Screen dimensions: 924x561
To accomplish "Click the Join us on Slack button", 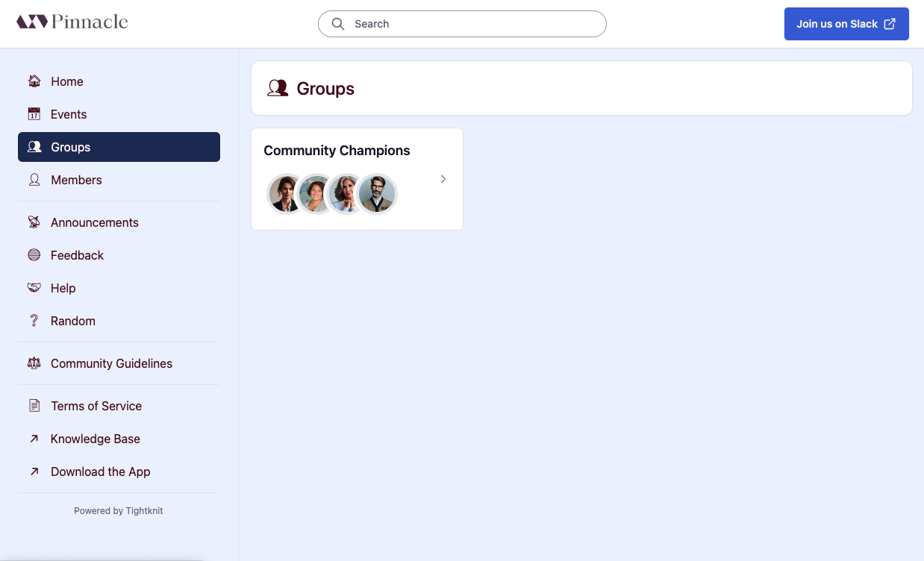I will click(846, 23).
